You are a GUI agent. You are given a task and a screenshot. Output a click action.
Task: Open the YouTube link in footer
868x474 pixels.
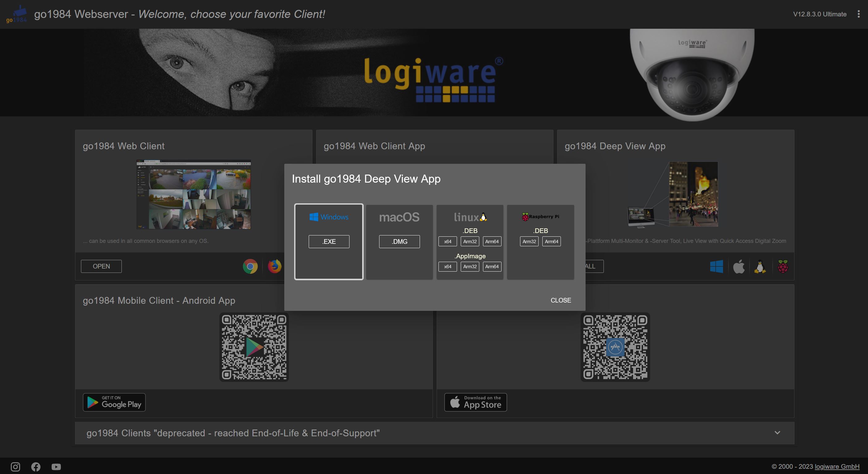[56, 467]
